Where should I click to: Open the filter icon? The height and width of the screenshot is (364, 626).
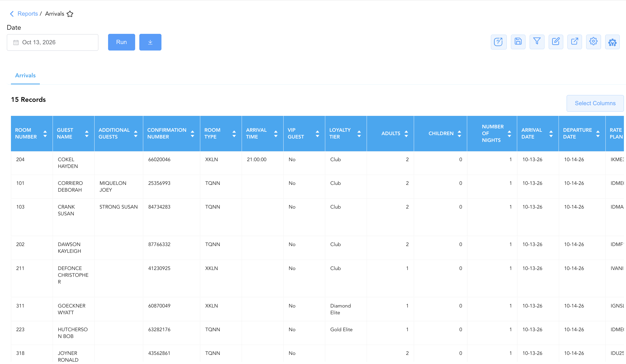click(x=537, y=42)
